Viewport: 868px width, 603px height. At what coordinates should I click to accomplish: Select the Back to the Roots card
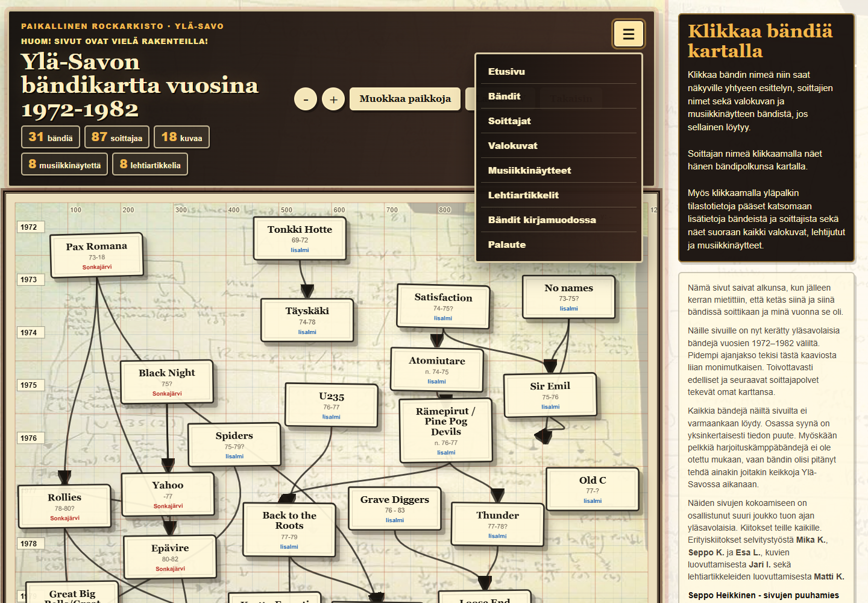(289, 530)
